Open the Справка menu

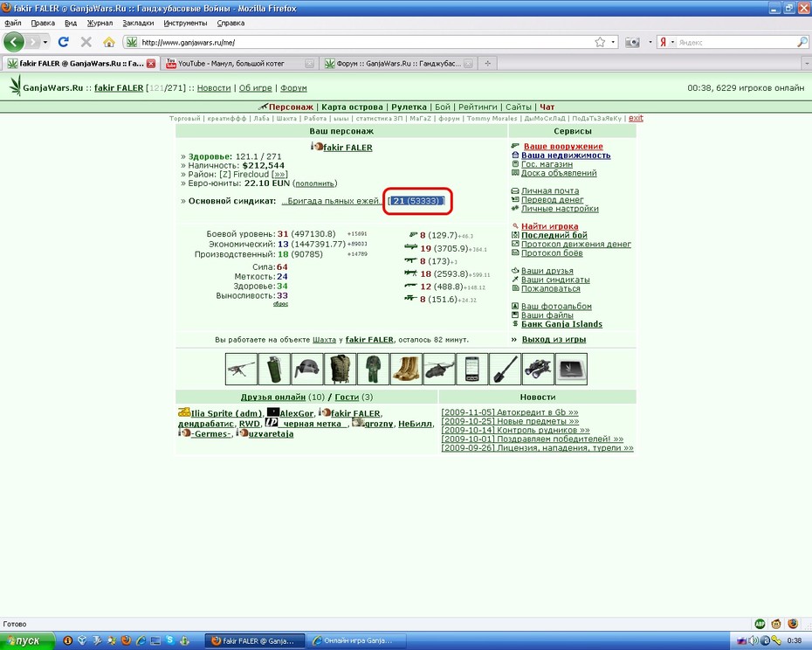pos(231,23)
